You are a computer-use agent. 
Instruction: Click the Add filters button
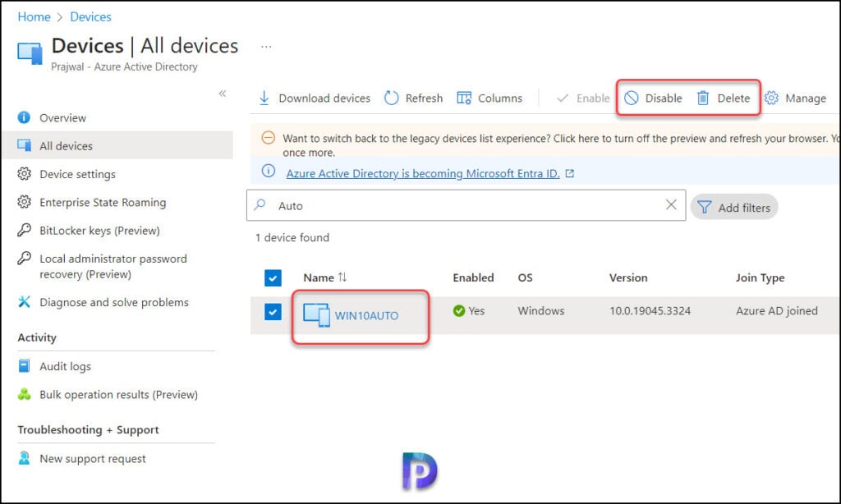click(x=733, y=207)
